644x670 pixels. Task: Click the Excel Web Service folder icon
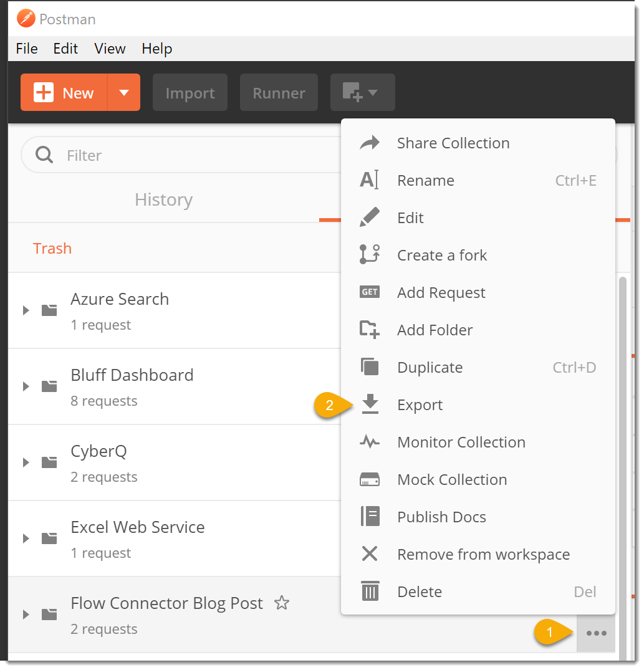click(x=49, y=538)
